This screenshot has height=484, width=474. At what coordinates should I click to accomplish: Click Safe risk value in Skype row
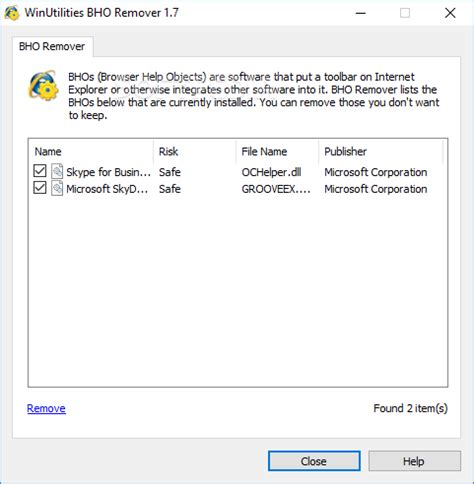click(170, 172)
